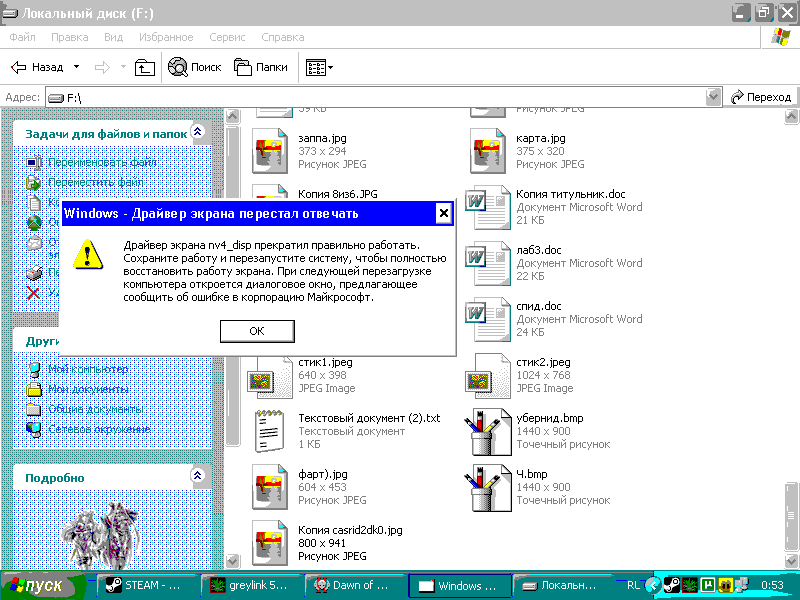Viewport: 800px width, 600px height.
Task: Select the карта.jpg file icon
Action: point(488,151)
